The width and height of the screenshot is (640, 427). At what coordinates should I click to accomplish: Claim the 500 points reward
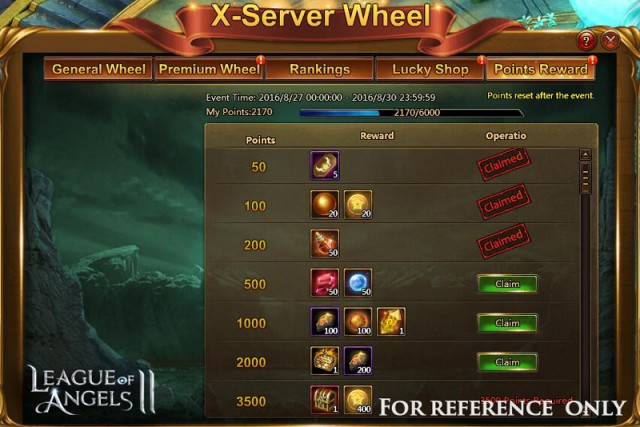(x=507, y=284)
